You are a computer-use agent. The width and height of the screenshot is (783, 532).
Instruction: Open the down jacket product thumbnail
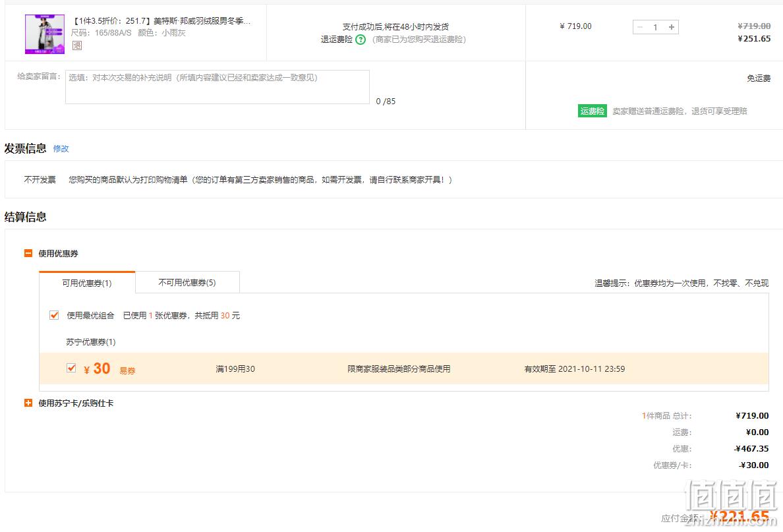click(45, 34)
